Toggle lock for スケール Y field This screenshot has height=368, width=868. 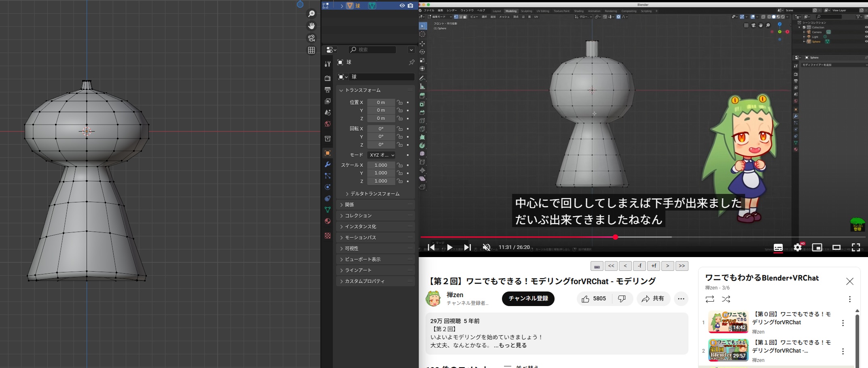pyautogui.click(x=400, y=173)
